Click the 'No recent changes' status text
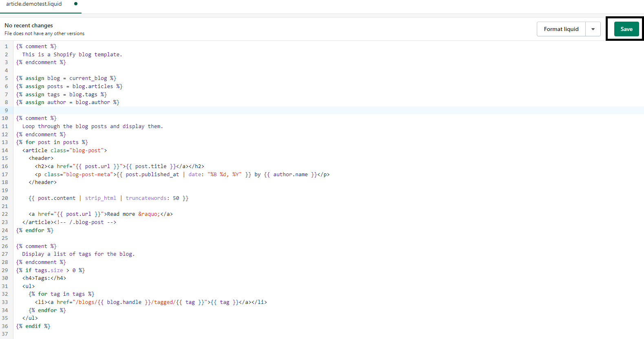The height and width of the screenshot is (339, 644). point(29,25)
